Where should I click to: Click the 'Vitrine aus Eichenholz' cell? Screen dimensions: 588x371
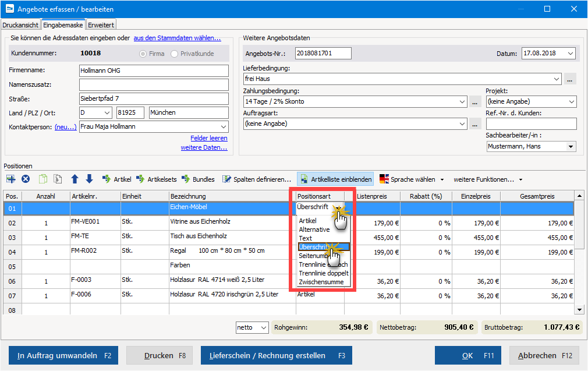[232, 223]
